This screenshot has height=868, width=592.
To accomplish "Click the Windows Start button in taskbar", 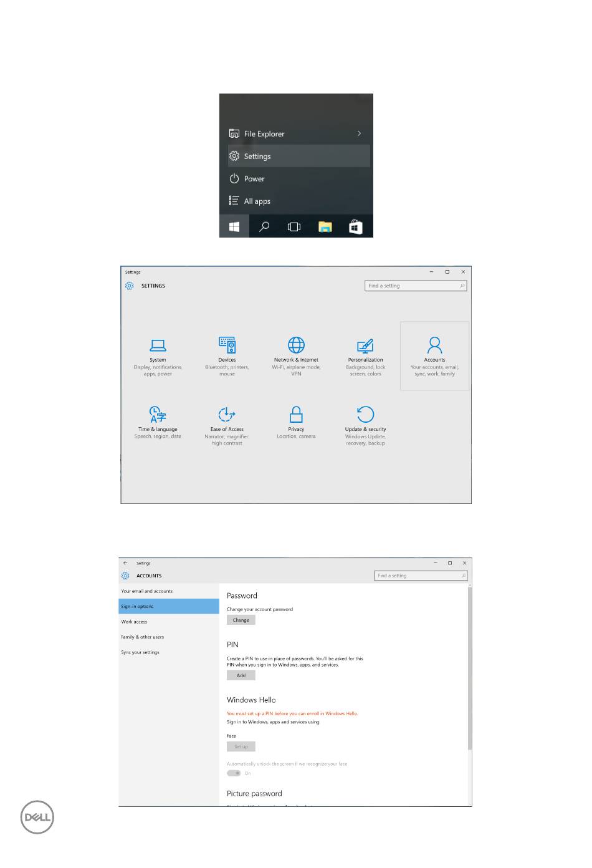I will click(234, 227).
